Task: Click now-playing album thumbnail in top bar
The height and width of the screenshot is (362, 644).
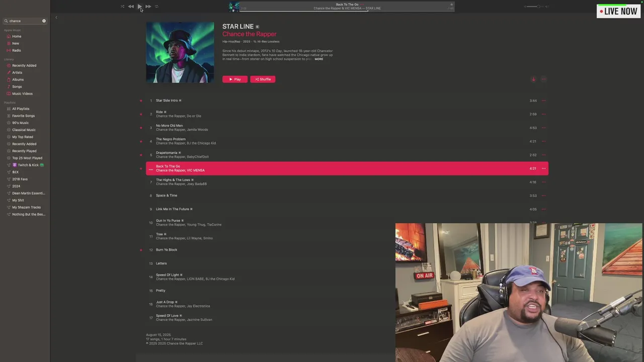Action: [x=234, y=7]
